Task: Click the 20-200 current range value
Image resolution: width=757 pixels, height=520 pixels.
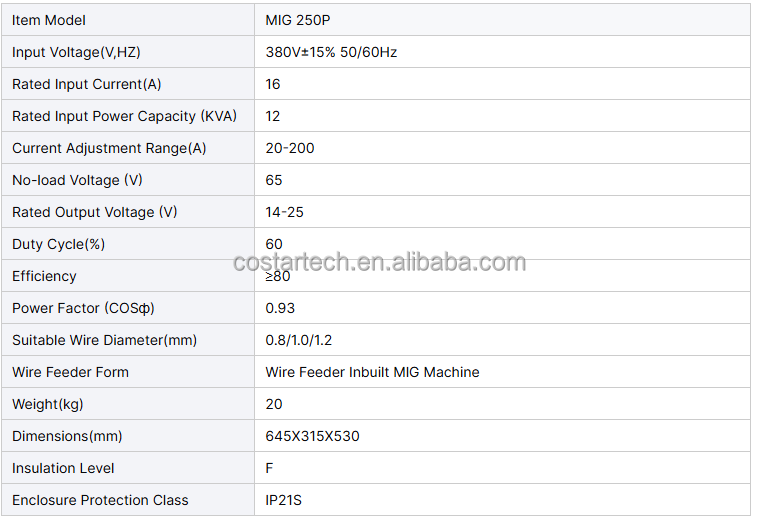Action: point(290,148)
